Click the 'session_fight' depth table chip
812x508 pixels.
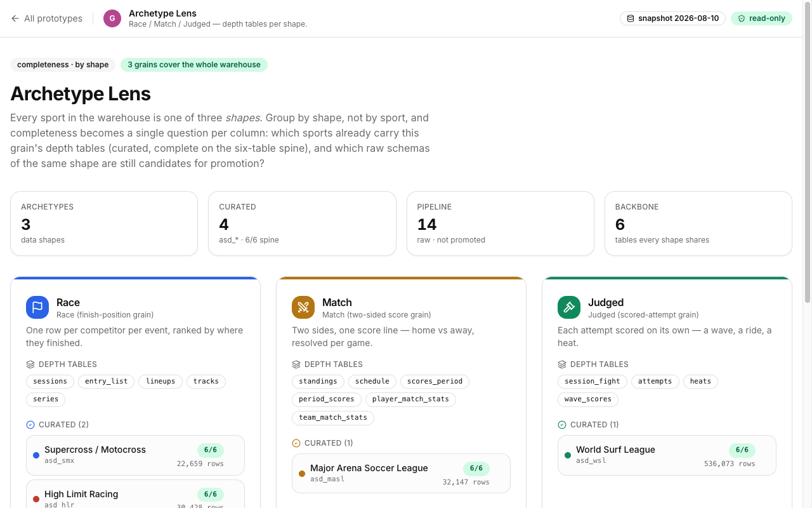tap(593, 382)
